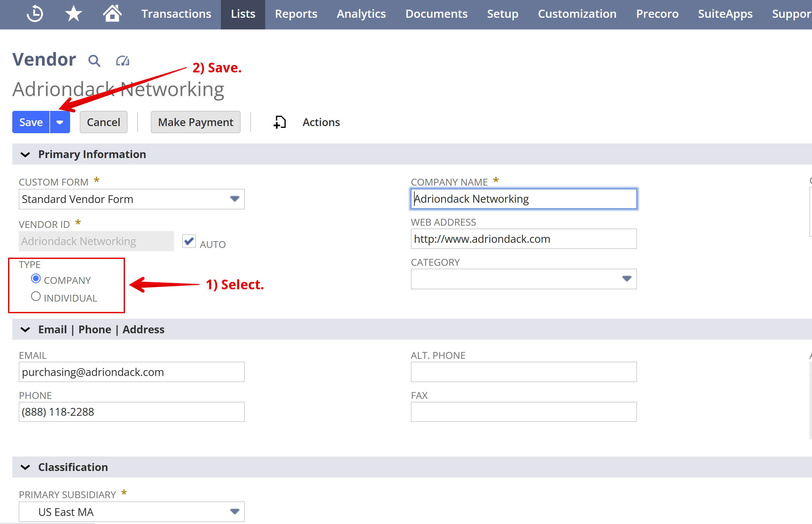Click the Company Name input field
This screenshot has width=812, height=524.
[524, 199]
